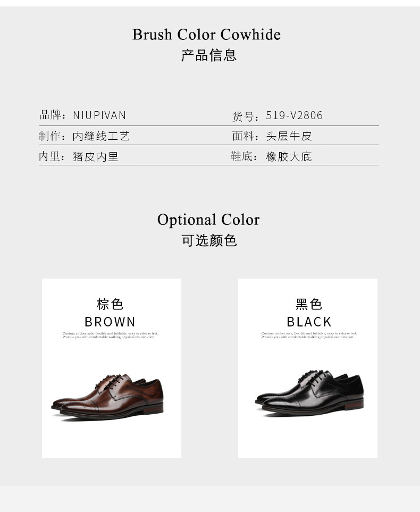This screenshot has width=420, height=512.
Task: Click the item number 519-V2806
Action: click(294, 115)
